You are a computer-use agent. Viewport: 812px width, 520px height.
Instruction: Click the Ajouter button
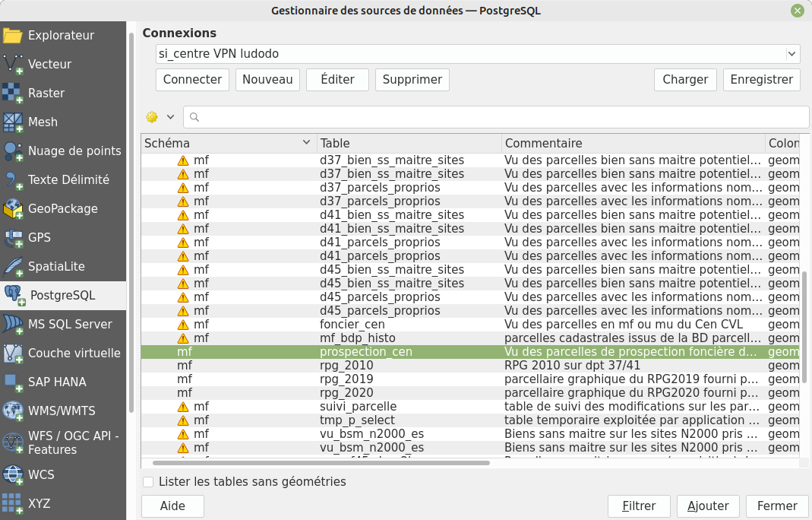tap(707, 506)
